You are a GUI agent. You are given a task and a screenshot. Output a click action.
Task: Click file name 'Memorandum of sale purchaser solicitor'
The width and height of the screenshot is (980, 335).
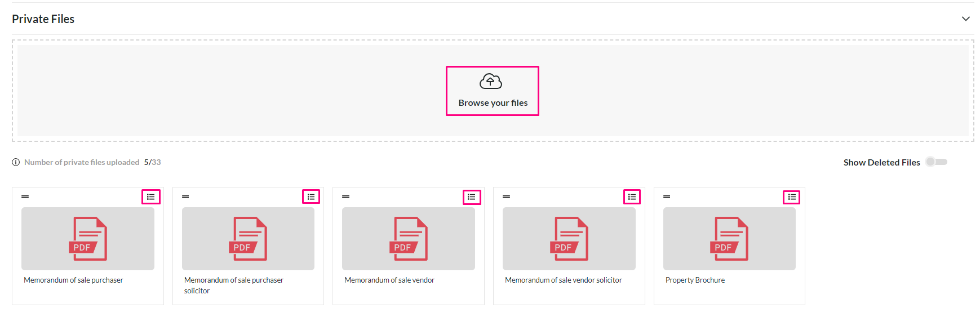tap(234, 285)
